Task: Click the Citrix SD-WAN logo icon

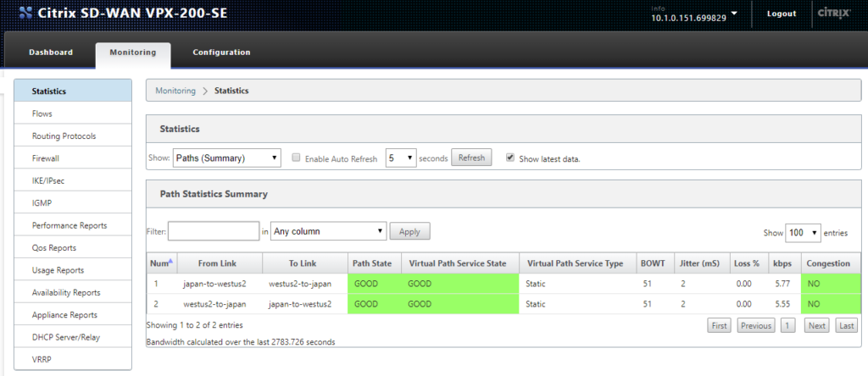Action: coord(25,14)
